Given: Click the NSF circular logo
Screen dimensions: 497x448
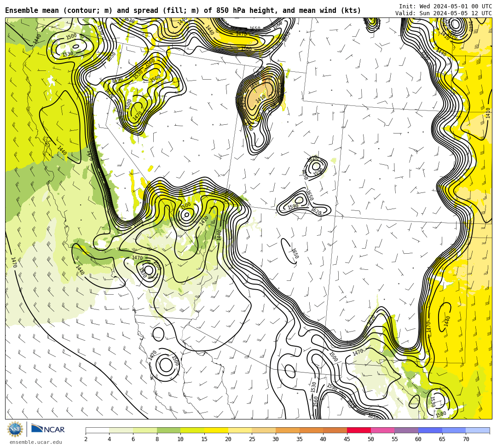Looking at the screenshot, I should tap(15, 430).
